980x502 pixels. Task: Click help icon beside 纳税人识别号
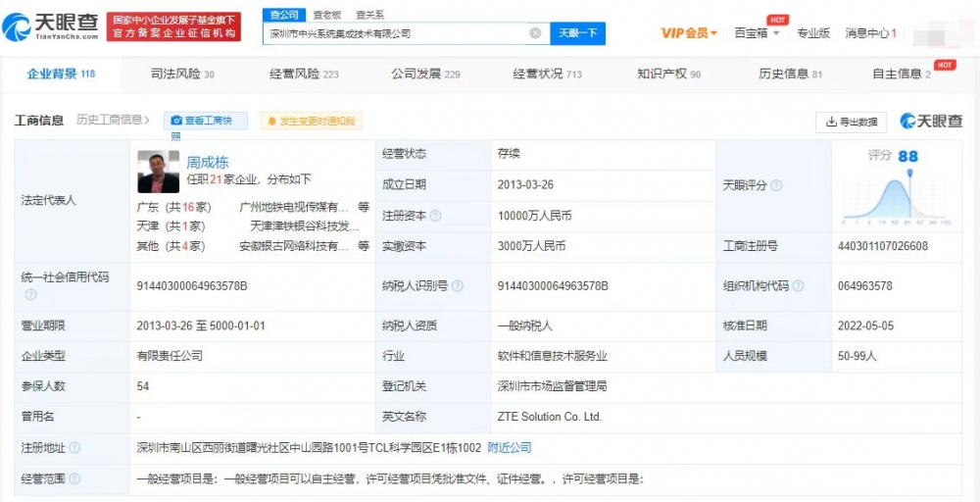pyautogui.click(x=458, y=285)
